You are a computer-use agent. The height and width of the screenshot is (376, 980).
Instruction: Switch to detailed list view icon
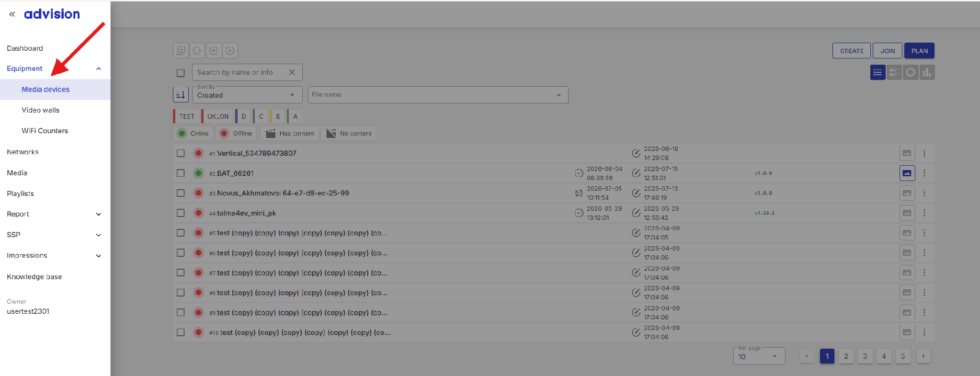point(894,72)
